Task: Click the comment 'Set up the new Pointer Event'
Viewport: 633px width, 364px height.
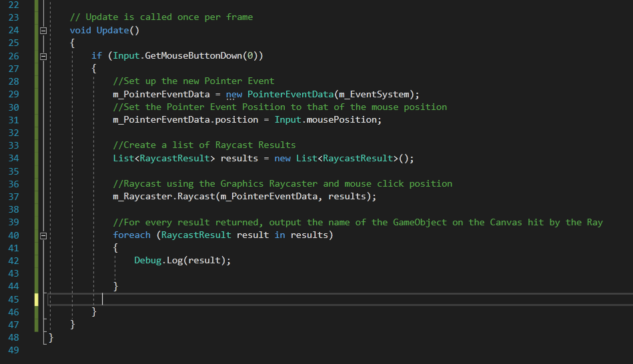Action: pyautogui.click(x=194, y=81)
